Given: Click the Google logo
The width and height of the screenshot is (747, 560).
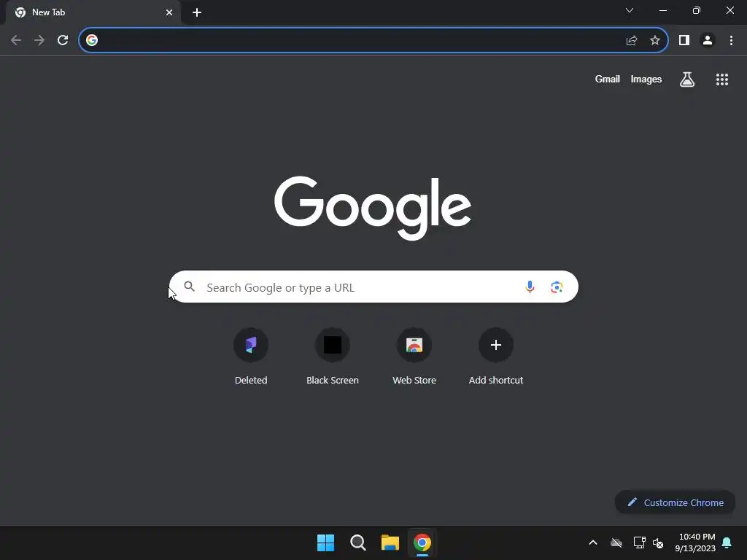Looking at the screenshot, I should (x=373, y=208).
